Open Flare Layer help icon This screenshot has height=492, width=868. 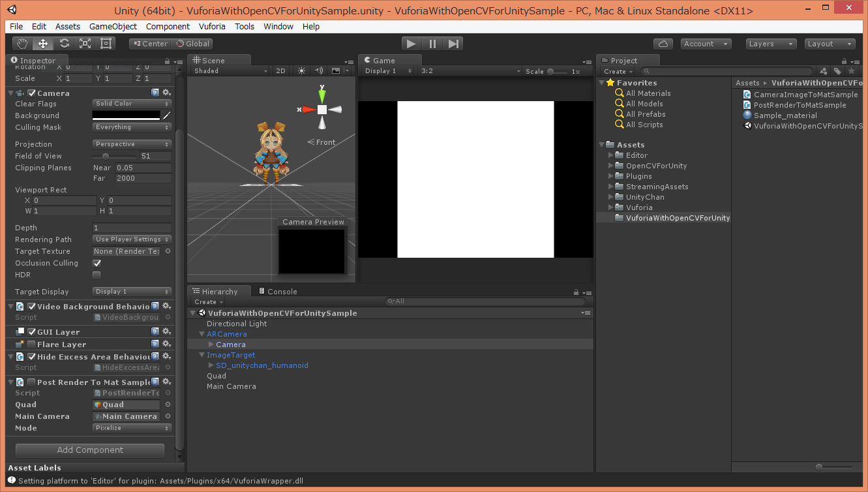pos(155,345)
